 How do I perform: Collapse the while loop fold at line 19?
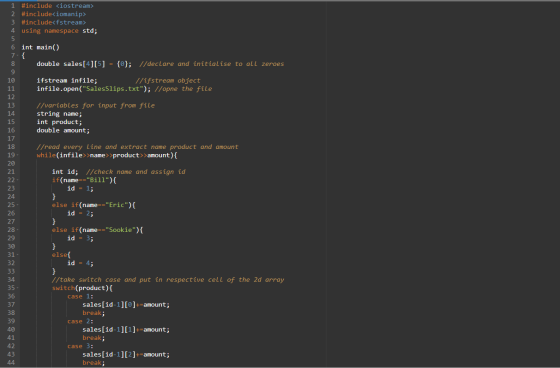tap(18, 155)
